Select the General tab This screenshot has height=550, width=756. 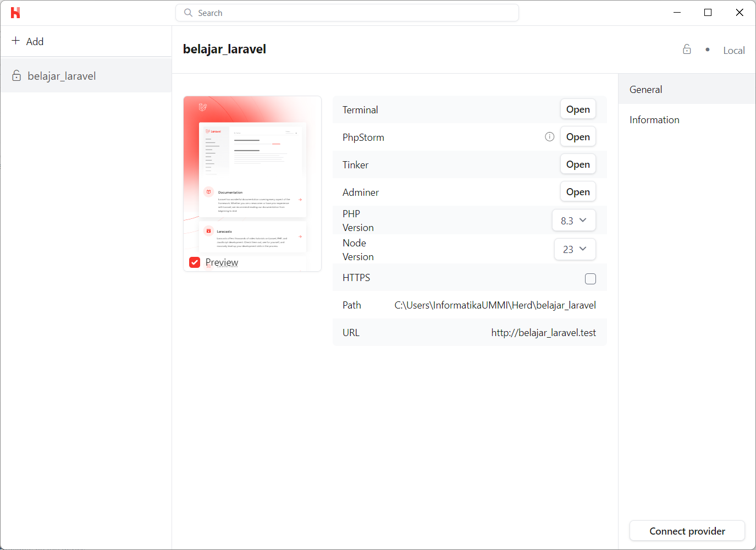click(645, 89)
